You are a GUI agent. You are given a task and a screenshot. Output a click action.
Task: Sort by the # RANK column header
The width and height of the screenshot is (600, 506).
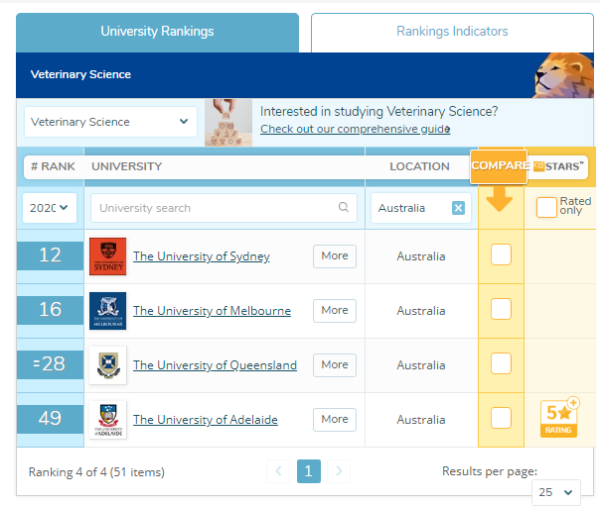point(53,166)
